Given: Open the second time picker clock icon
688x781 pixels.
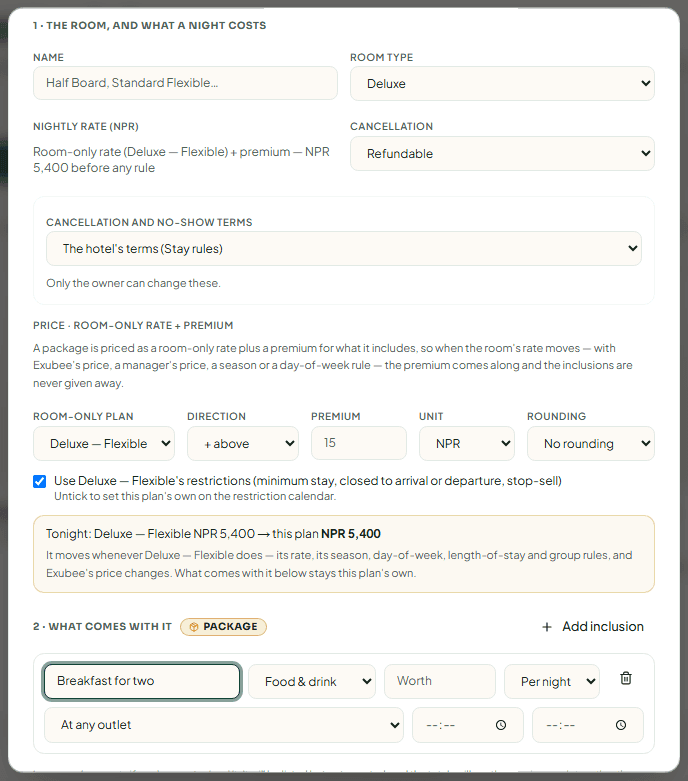Looking at the screenshot, I should click(x=621, y=725).
